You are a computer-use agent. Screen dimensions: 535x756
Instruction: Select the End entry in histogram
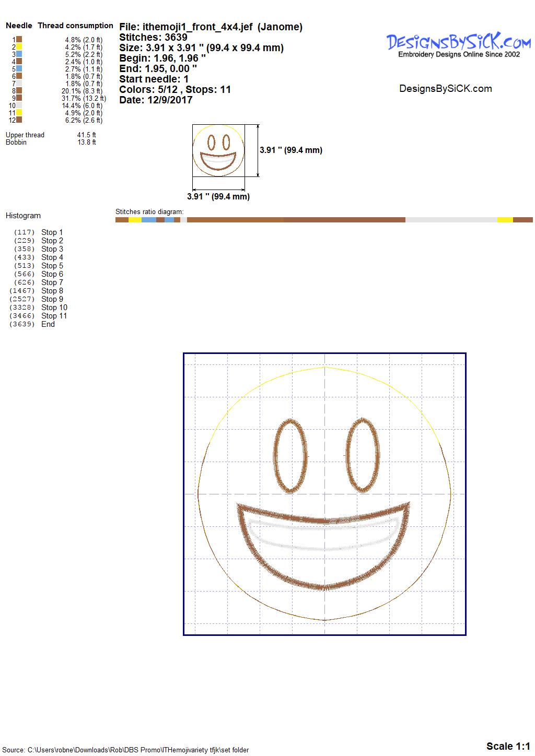[48, 324]
